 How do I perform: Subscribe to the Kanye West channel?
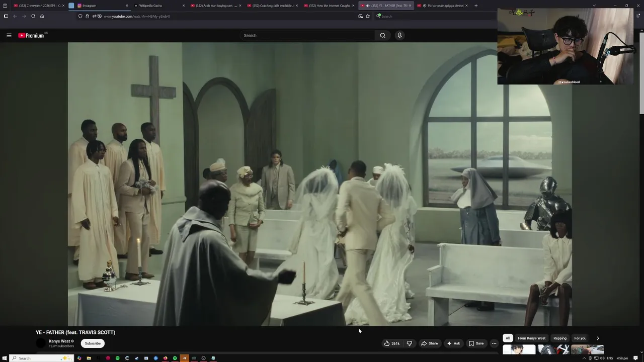93,343
